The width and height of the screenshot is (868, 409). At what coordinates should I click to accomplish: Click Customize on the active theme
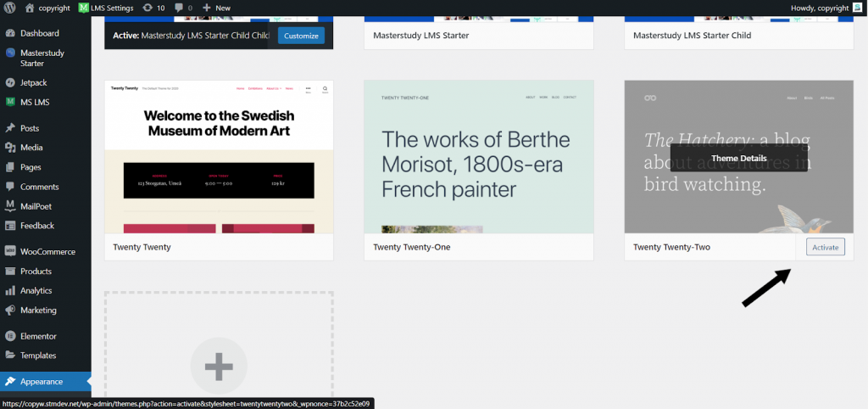pyautogui.click(x=301, y=36)
